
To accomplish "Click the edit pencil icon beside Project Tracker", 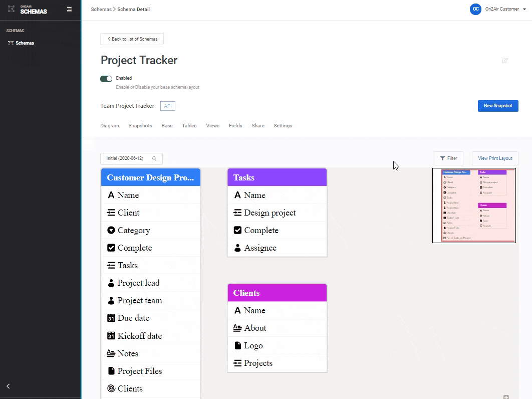I will point(505,61).
